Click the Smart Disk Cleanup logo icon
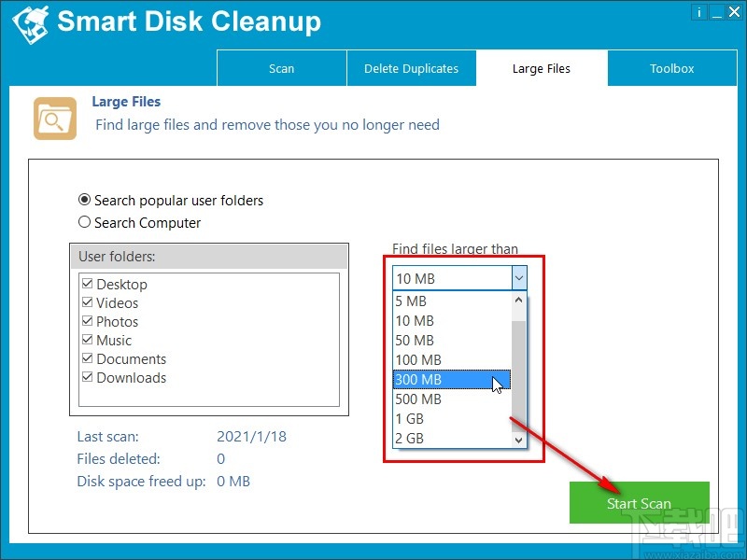The image size is (747, 560). (31, 24)
